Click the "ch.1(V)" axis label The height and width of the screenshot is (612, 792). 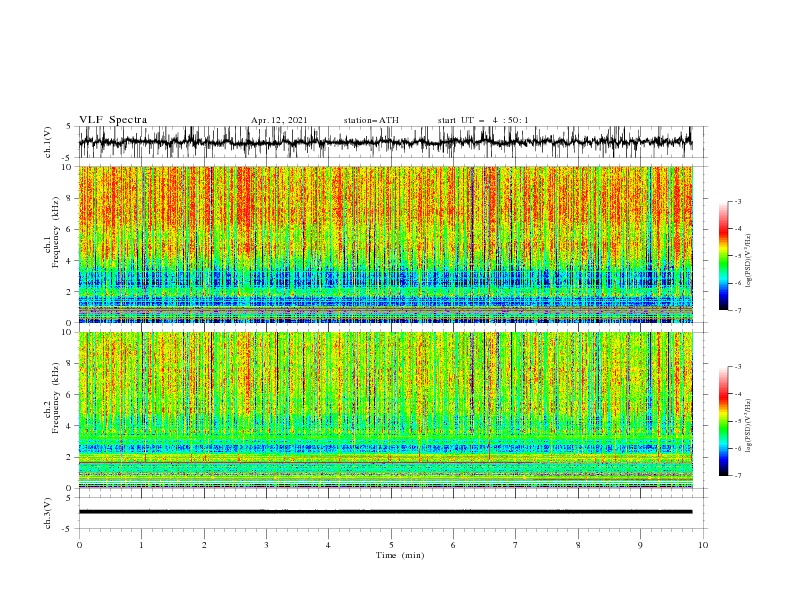point(48,142)
